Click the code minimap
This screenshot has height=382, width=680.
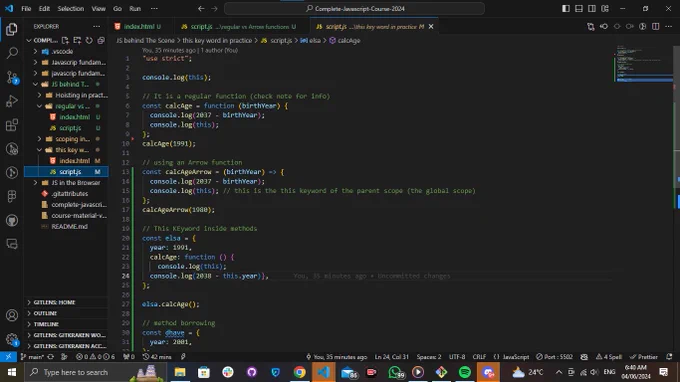644,64
